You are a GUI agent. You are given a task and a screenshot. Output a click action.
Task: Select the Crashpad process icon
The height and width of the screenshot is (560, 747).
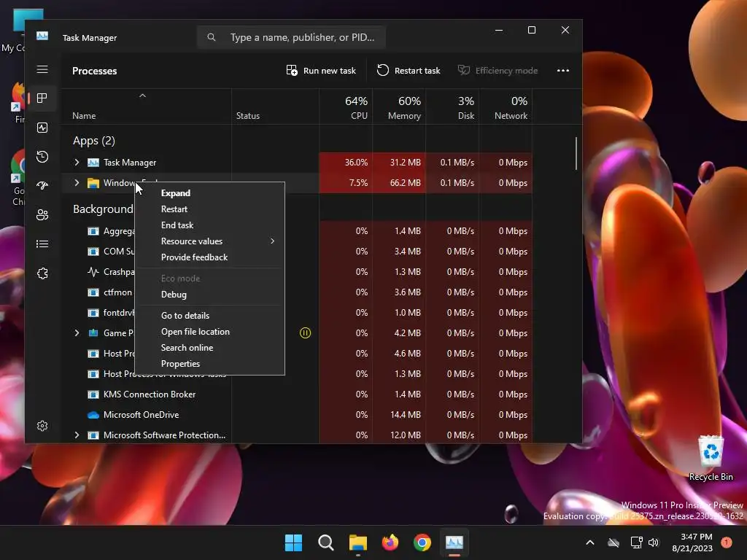[x=93, y=272]
